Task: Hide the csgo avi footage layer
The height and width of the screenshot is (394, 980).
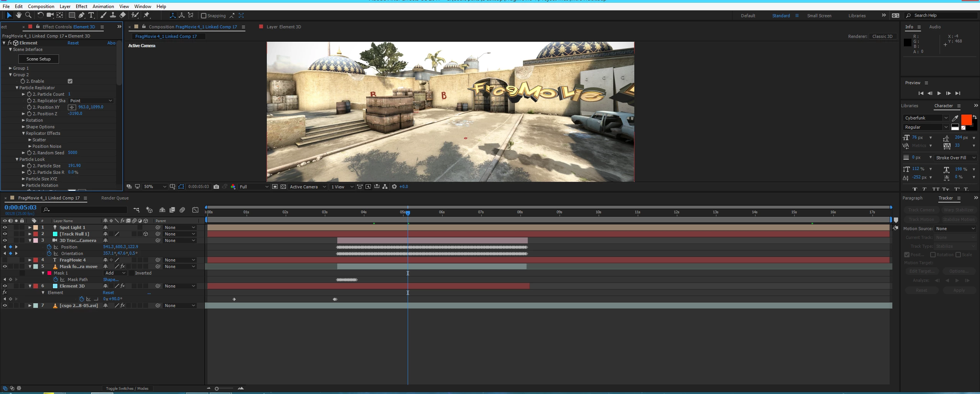Action: 5,306
